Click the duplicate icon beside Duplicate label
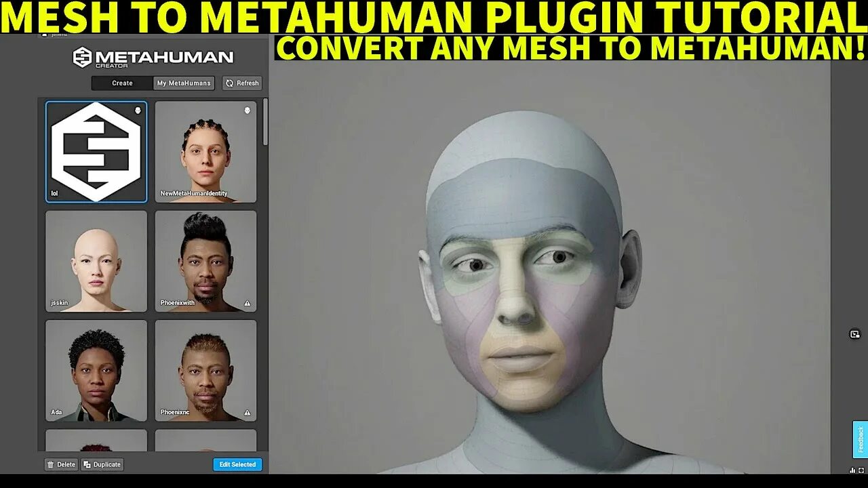868x488 pixels. (87, 465)
